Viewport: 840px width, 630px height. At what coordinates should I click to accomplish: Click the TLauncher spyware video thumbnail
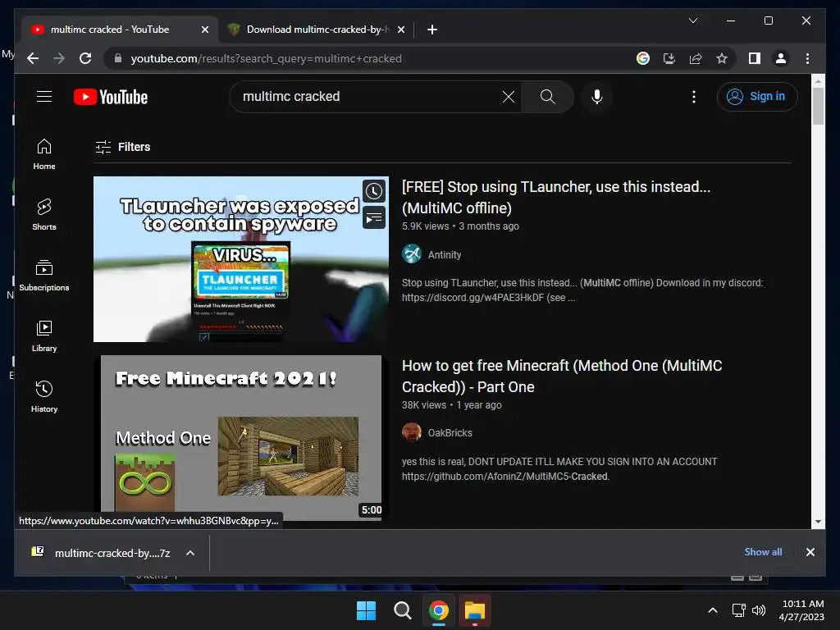click(x=241, y=259)
